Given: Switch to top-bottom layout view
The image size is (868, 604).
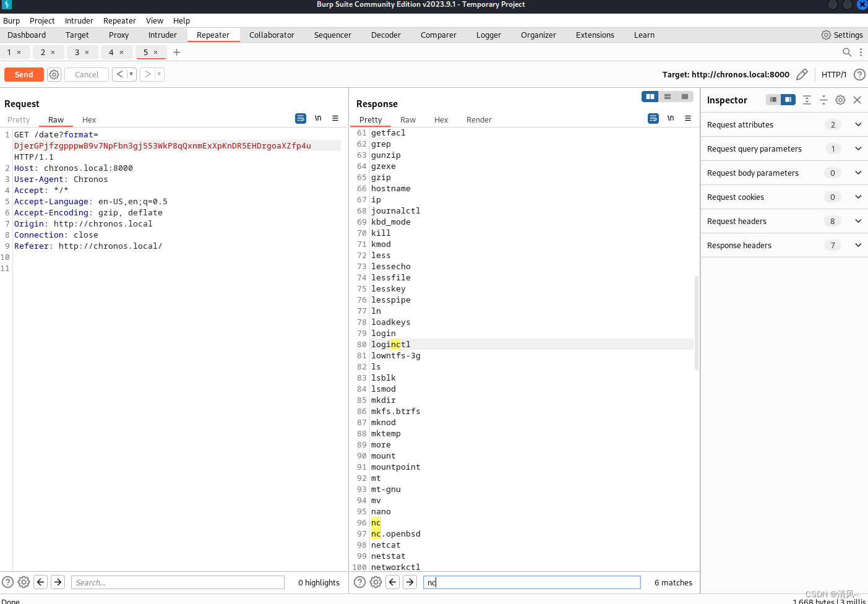Looking at the screenshot, I should click(667, 97).
